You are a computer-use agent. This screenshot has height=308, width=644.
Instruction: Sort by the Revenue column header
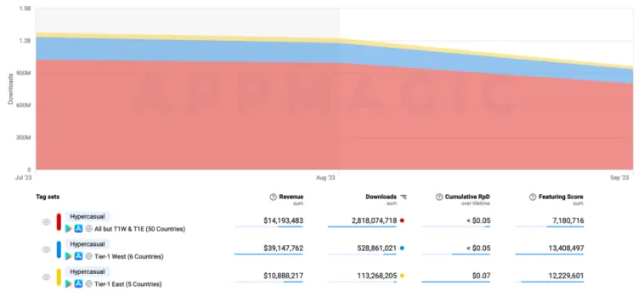tap(291, 197)
